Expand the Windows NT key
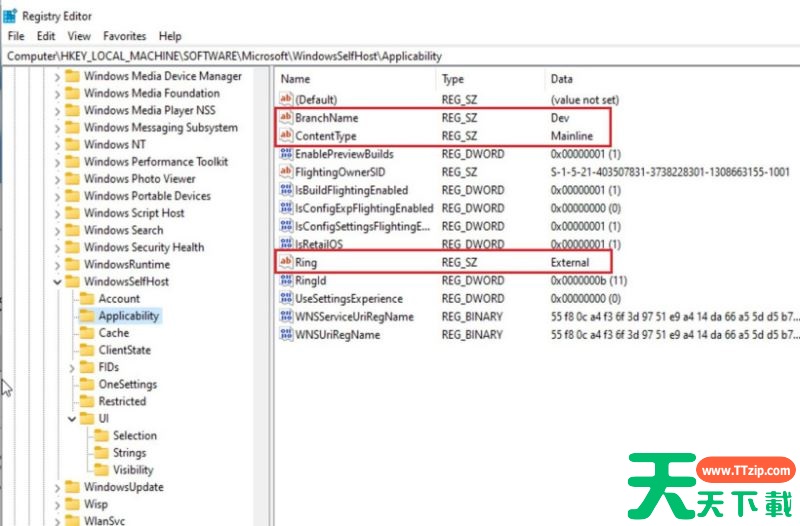 point(57,145)
